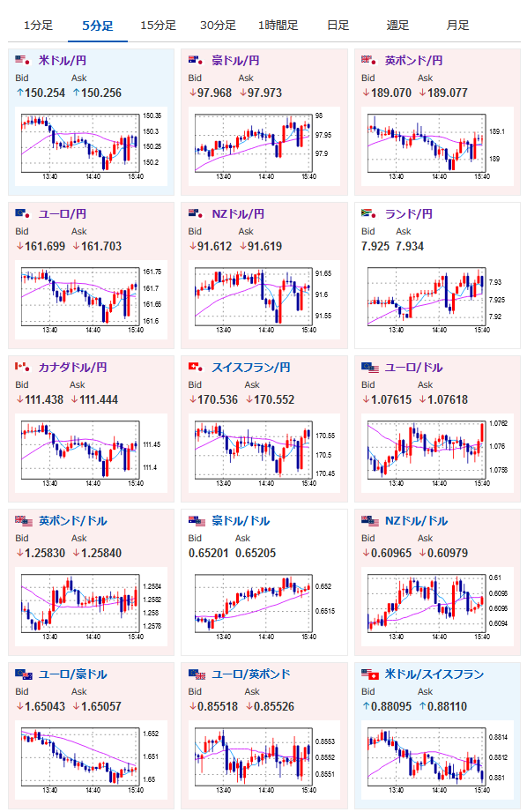Open the 英ポンド/ドル pair link
527x812 pixels.
72,521
